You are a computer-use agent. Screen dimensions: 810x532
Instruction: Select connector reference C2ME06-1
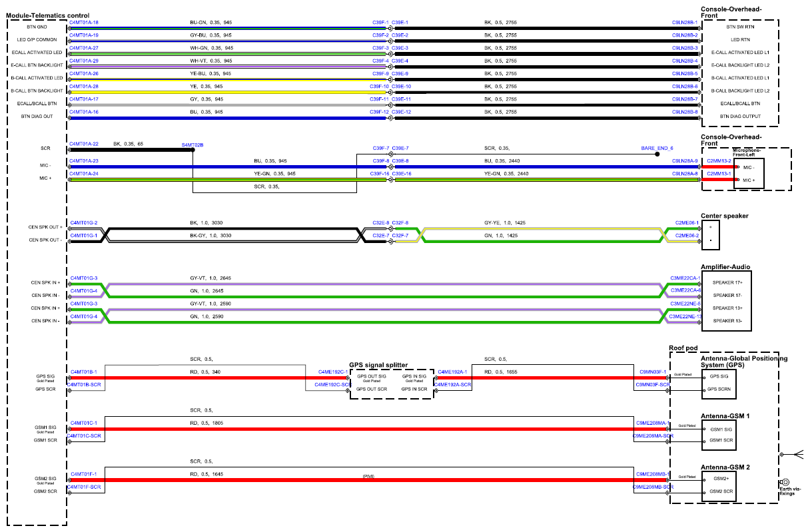pyautogui.click(x=688, y=223)
